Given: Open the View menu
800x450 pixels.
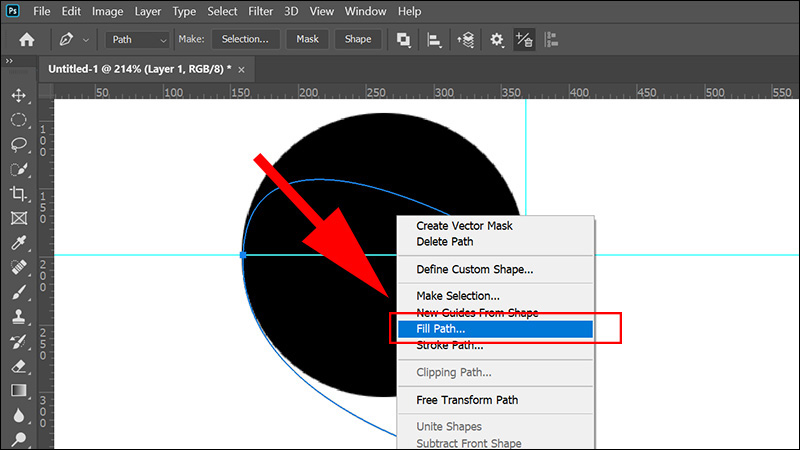Looking at the screenshot, I should [x=322, y=11].
